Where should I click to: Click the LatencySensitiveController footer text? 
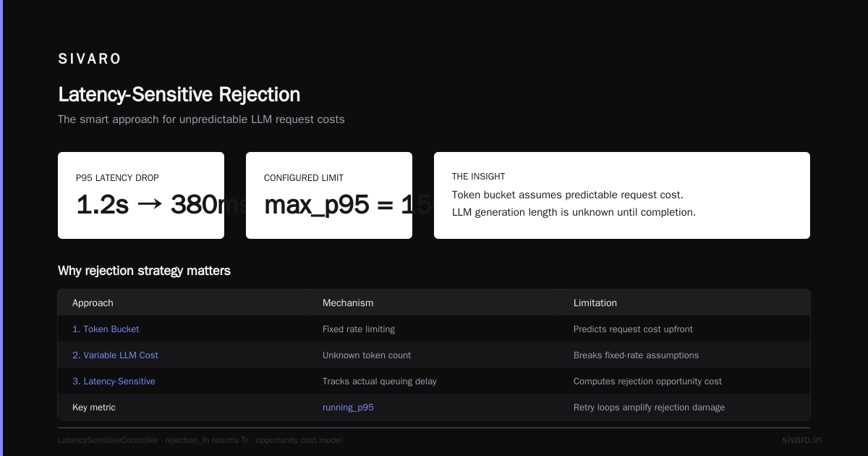tap(108, 440)
